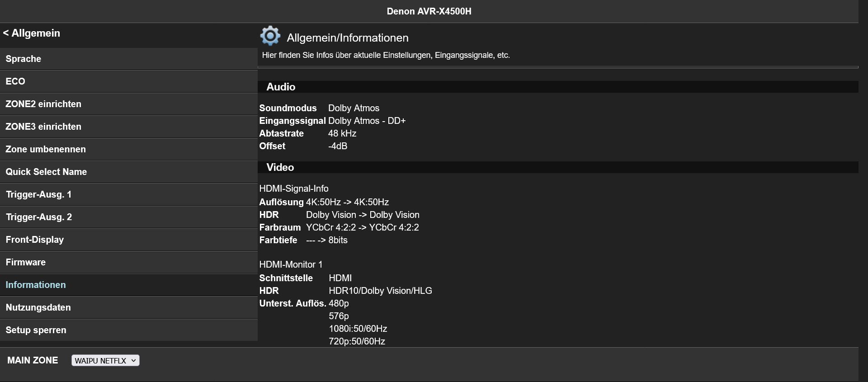Select the ECO settings entry

point(15,81)
